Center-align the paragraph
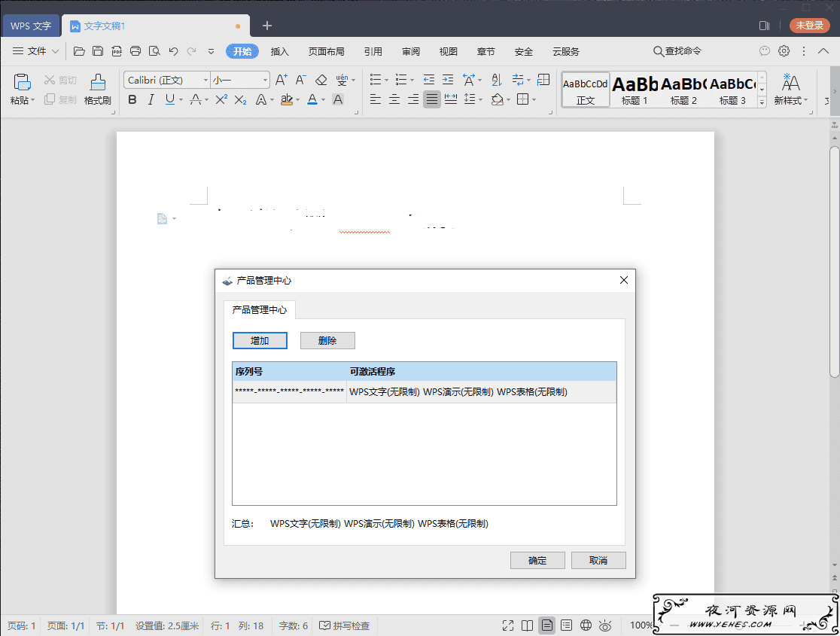The image size is (840, 636). 394,99
